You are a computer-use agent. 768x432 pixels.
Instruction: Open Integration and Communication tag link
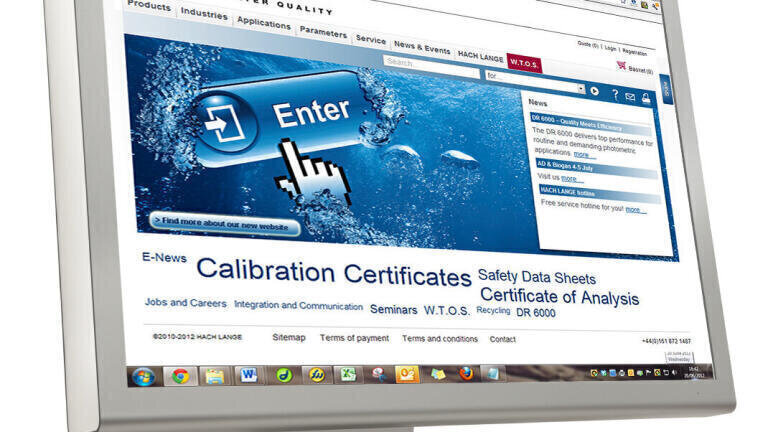pos(298,305)
